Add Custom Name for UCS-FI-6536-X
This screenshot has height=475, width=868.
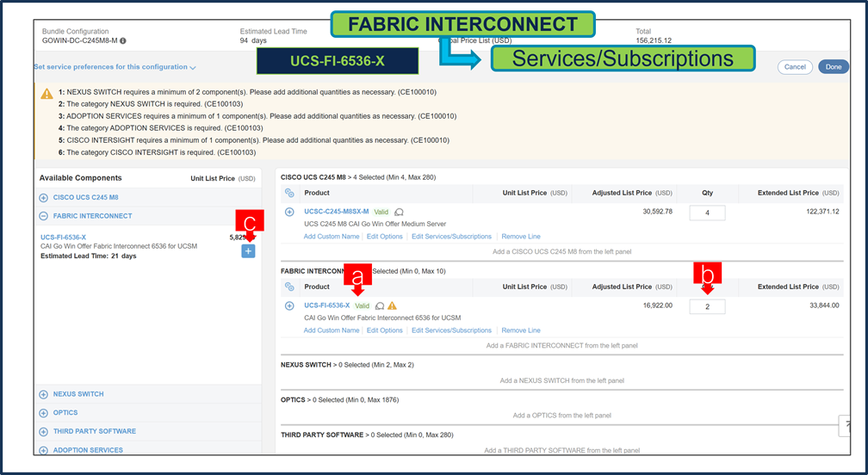tap(331, 330)
